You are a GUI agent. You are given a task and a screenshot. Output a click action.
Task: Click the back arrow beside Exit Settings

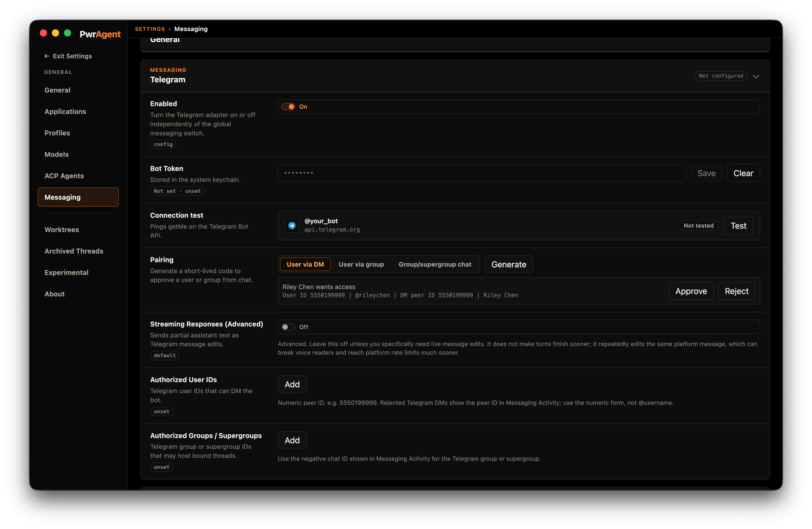[x=47, y=56]
